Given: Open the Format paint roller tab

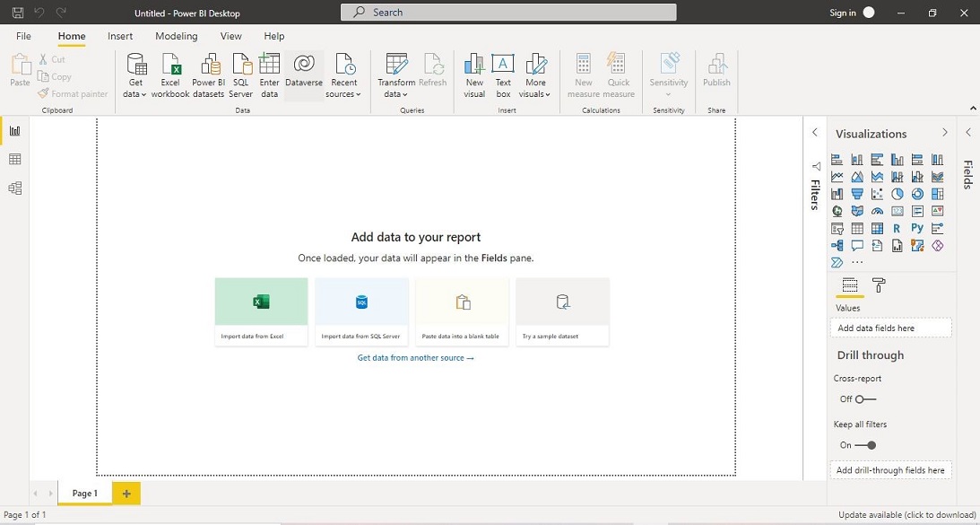Looking at the screenshot, I should tap(880, 285).
